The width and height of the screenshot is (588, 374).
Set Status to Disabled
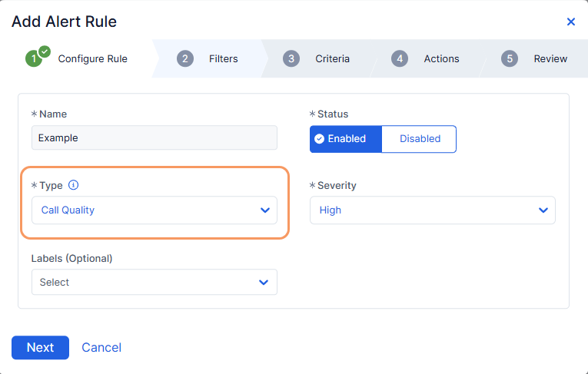tap(420, 139)
